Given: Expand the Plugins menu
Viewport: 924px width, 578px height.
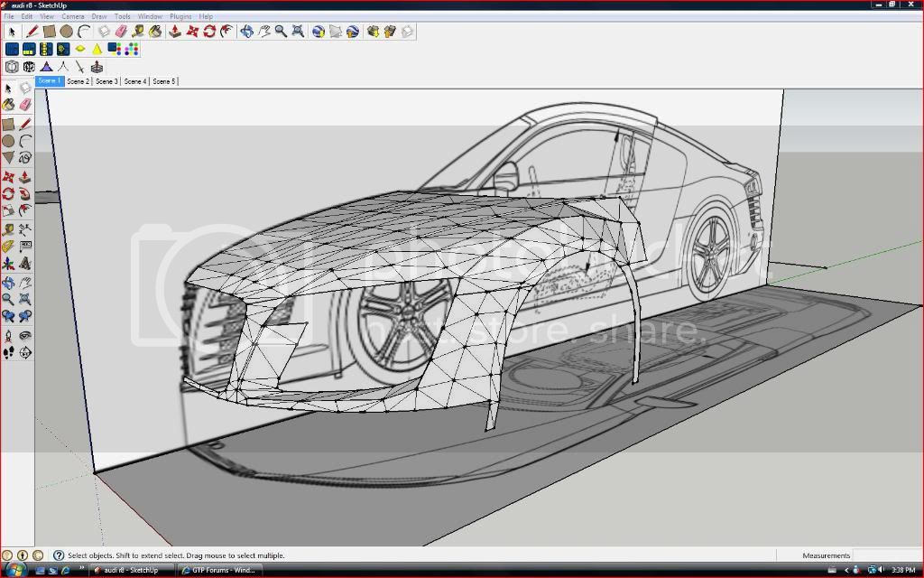Looking at the screenshot, I should click(x=180, y=16).
